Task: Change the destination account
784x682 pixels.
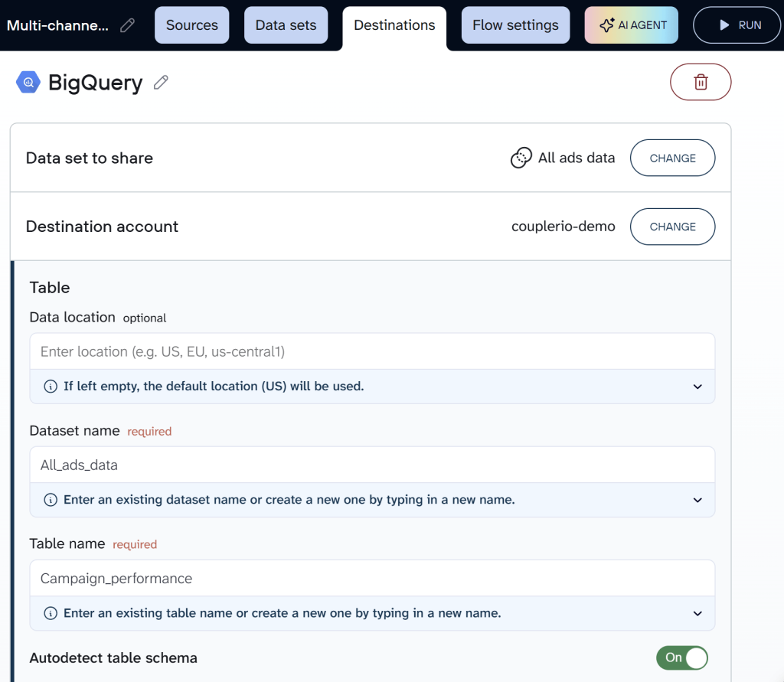Action: (672, 227)
